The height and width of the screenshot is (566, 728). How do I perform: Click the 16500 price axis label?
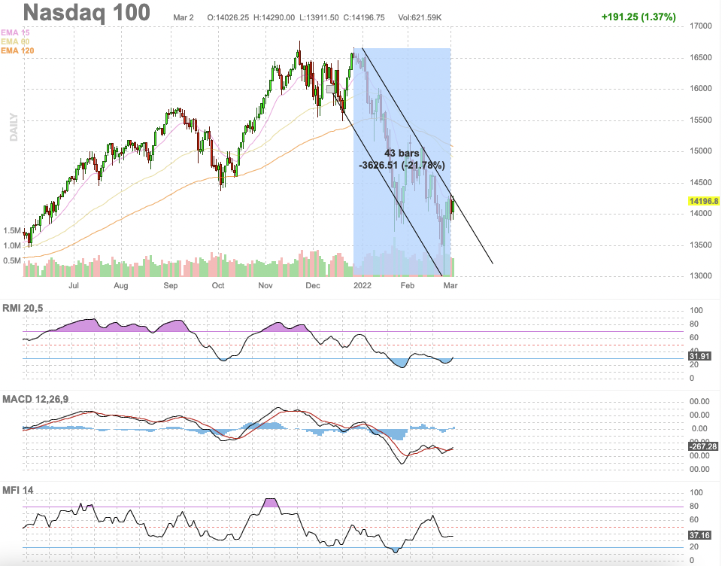pos(701,58)
